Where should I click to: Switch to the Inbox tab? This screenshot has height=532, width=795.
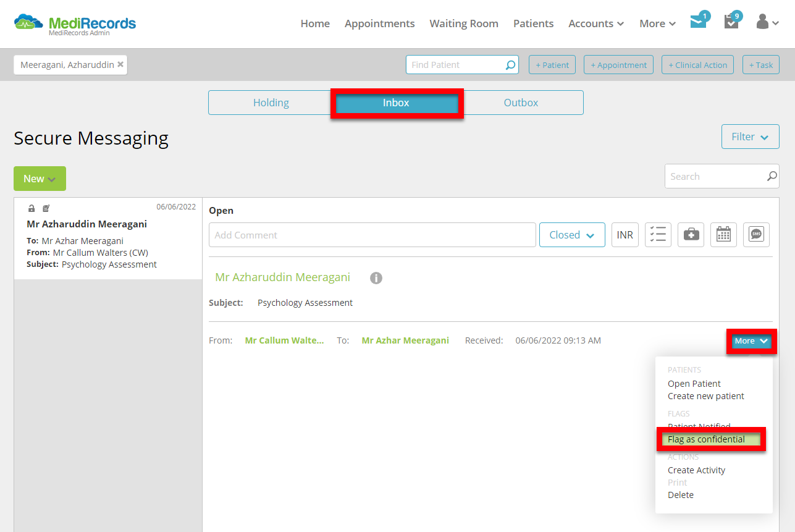click(x=397, y=103)
